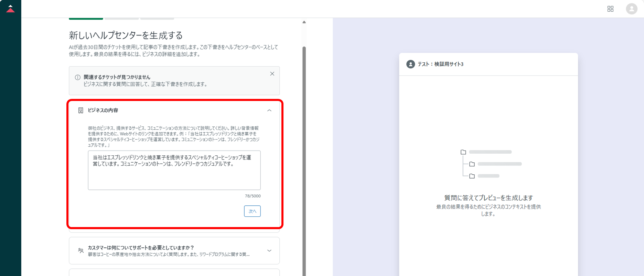Click the red triangle logo in the sidebar
The height and width of the screenshot is (276, 644).
point(10,9)
